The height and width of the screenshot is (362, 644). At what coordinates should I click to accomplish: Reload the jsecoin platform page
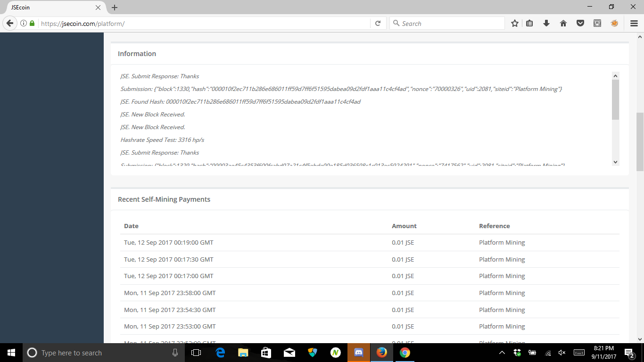(378, 23)
